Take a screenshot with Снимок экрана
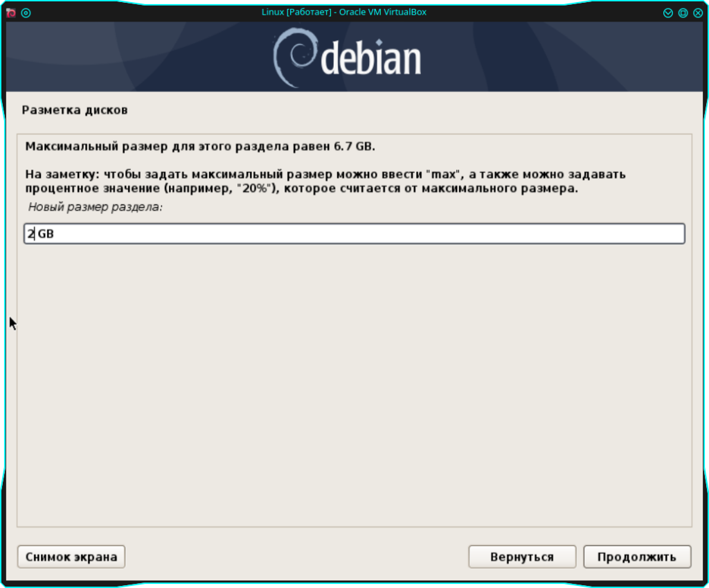The image size is (709, 588). pyautogui.click(x=71, y=557)
